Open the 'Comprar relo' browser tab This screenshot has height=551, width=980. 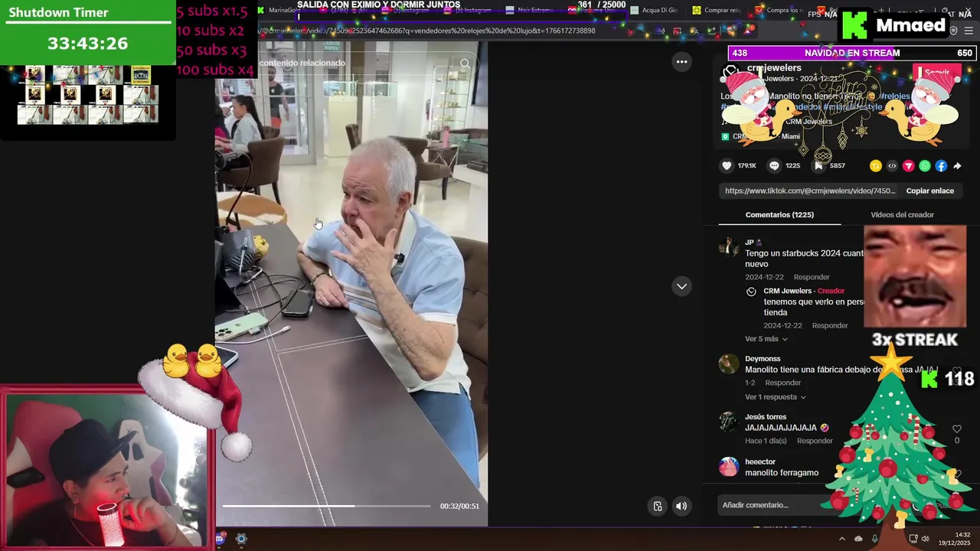[716, 10]
